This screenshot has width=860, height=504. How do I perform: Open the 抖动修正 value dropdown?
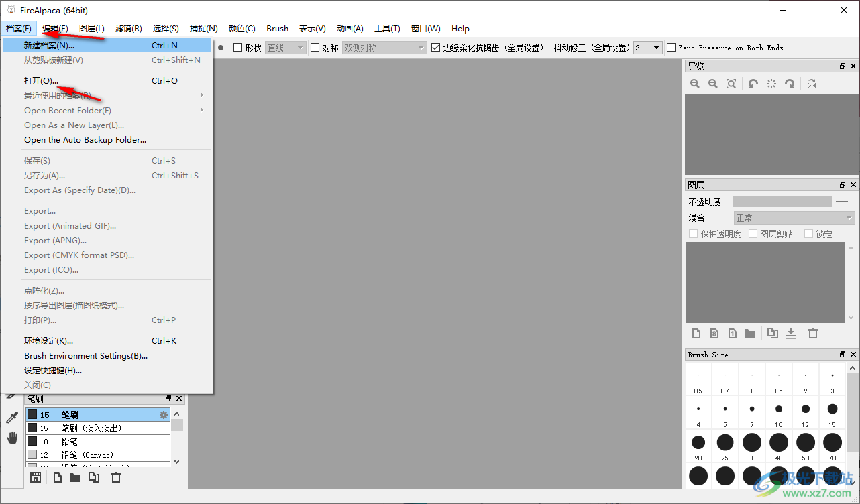pyautogui.click(x=647, y=48)
